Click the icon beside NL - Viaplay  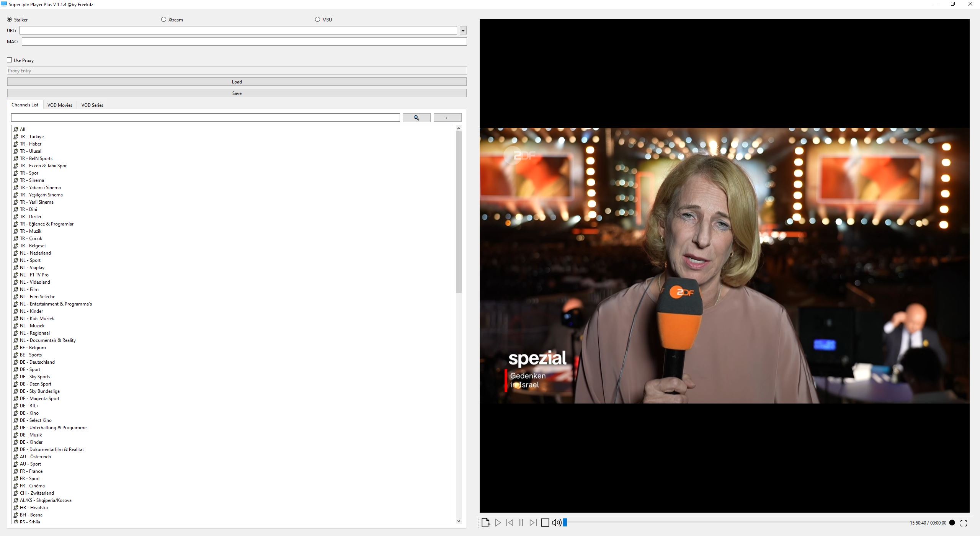pos(16,268)
